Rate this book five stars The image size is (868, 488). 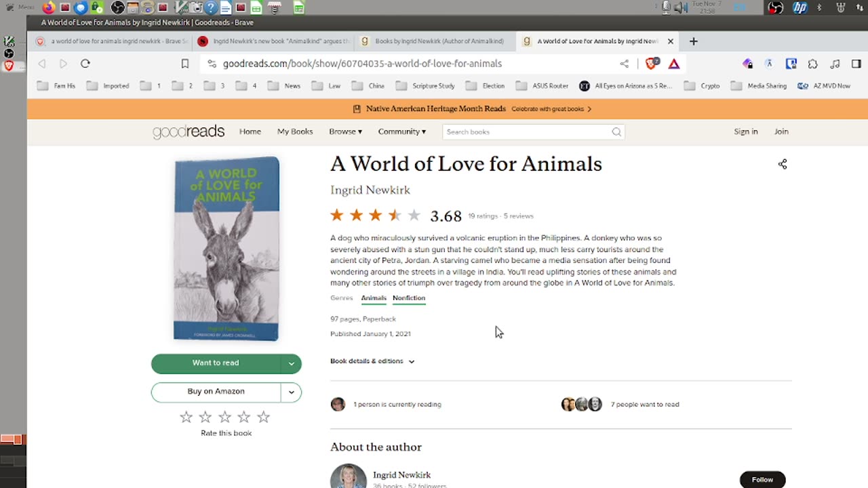click(264, 418)
